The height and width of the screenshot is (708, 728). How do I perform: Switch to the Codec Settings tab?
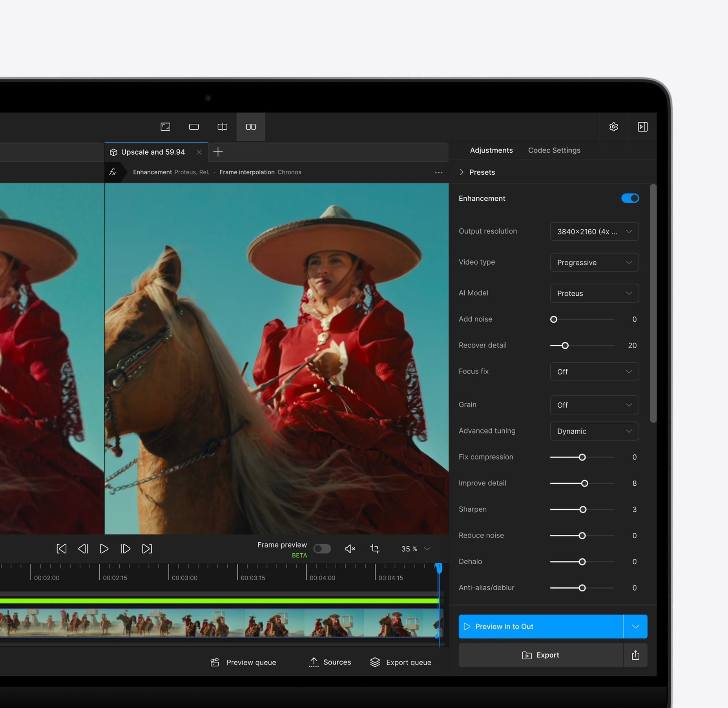click(x=554, y=150)
